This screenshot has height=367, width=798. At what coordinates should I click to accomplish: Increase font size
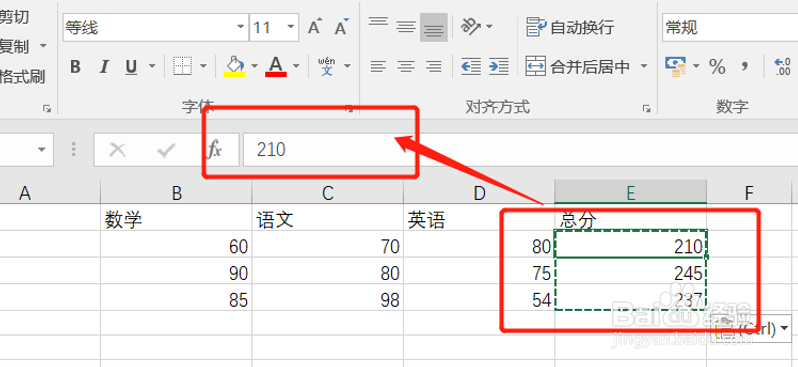tap(316, 27)
